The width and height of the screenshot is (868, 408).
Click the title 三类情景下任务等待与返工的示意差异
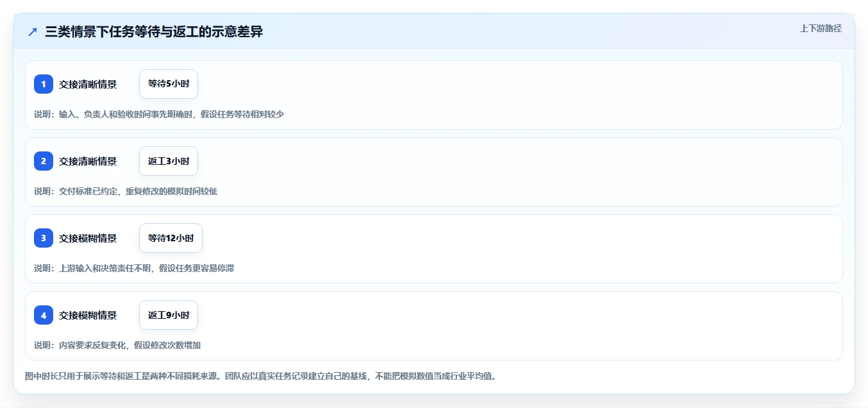(154, 32)
